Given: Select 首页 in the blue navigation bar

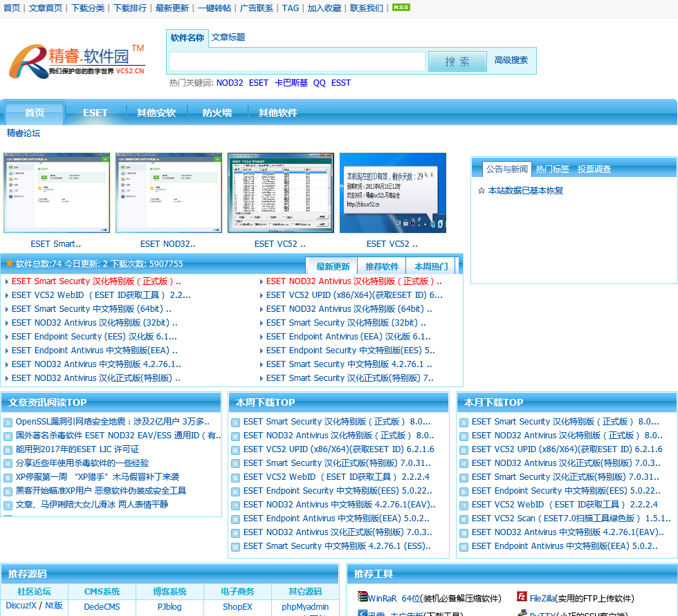Looking at the screenshot, I should (x=35, y=113).
